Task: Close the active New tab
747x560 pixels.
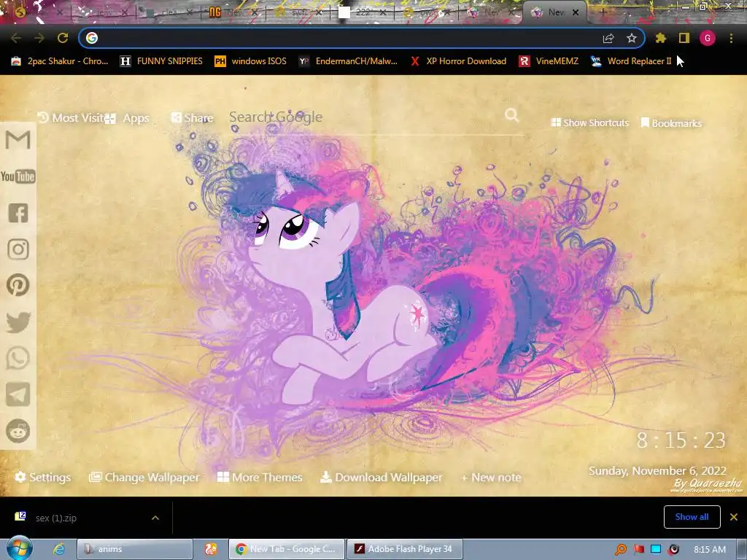Action: click(x=576, y=12)
